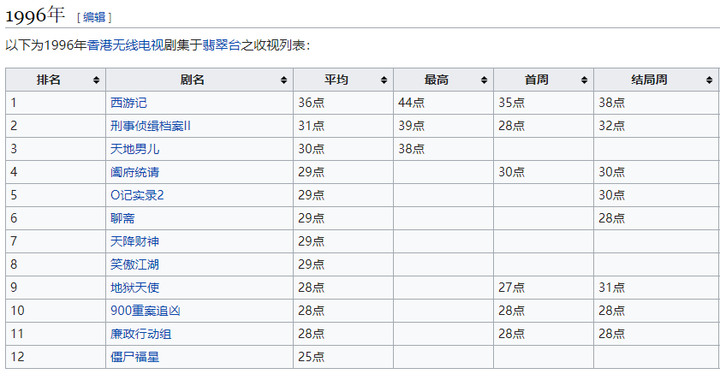Open the 刑事侦缉档案II link
Viewport: 720px width, 380px height.
tap(150, 126)
